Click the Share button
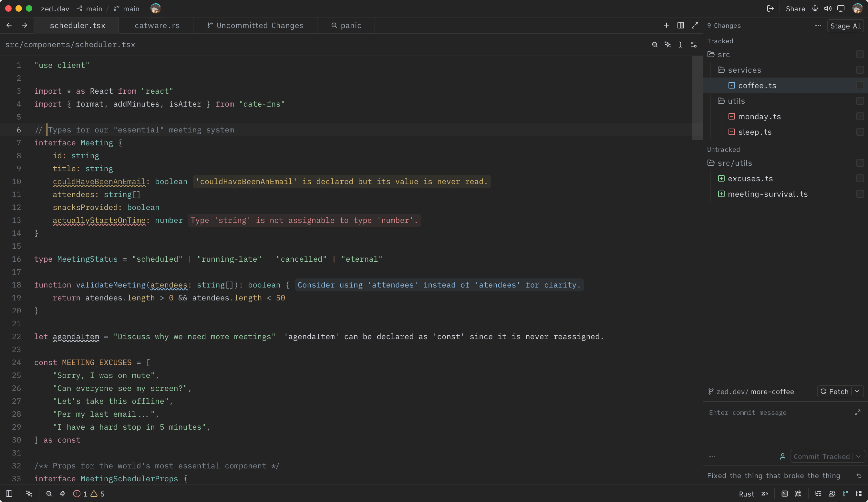Viewport: 868px width, 502px height. click(x=795, y=9)
